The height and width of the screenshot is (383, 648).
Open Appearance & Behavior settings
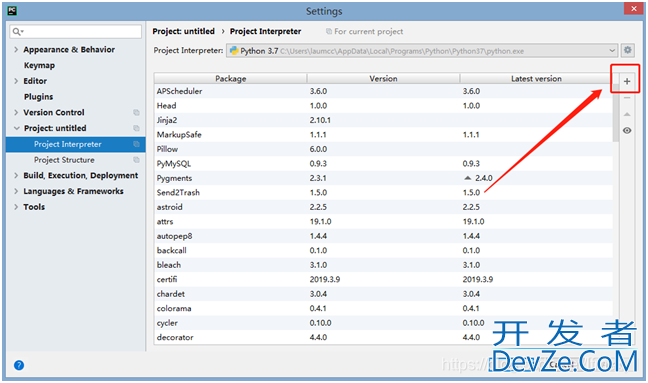point(69,50)
